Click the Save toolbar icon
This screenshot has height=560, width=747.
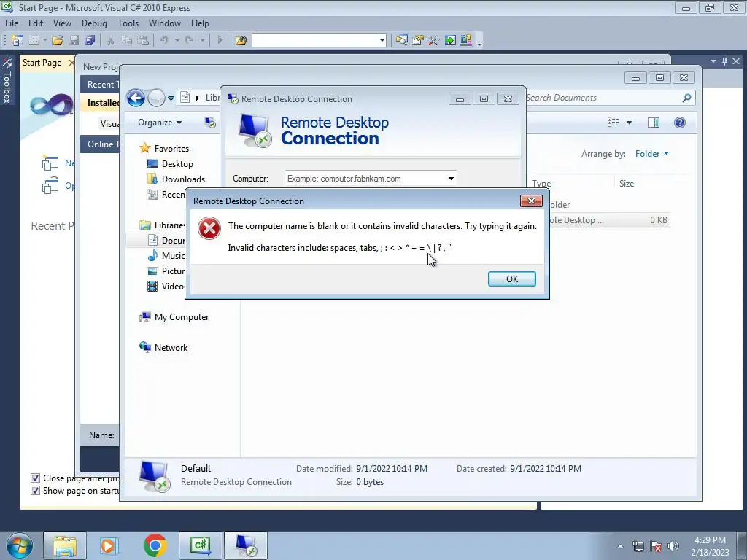point(74,41)
